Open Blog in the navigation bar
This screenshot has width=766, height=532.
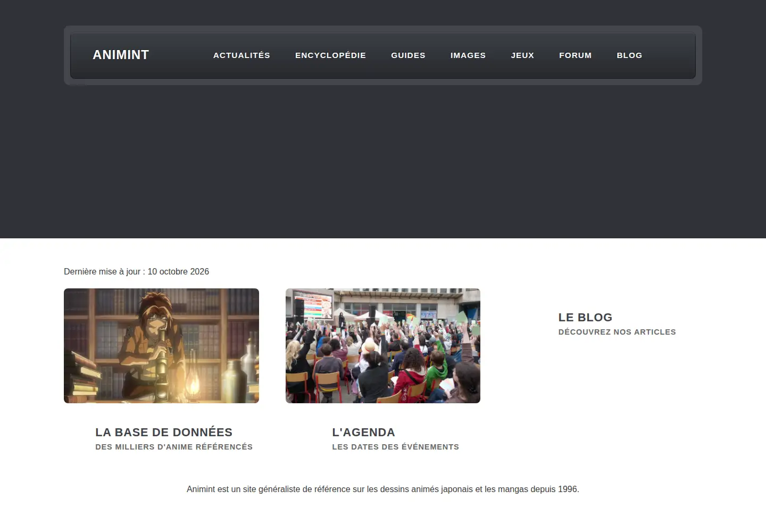click(x=629, y=55)
